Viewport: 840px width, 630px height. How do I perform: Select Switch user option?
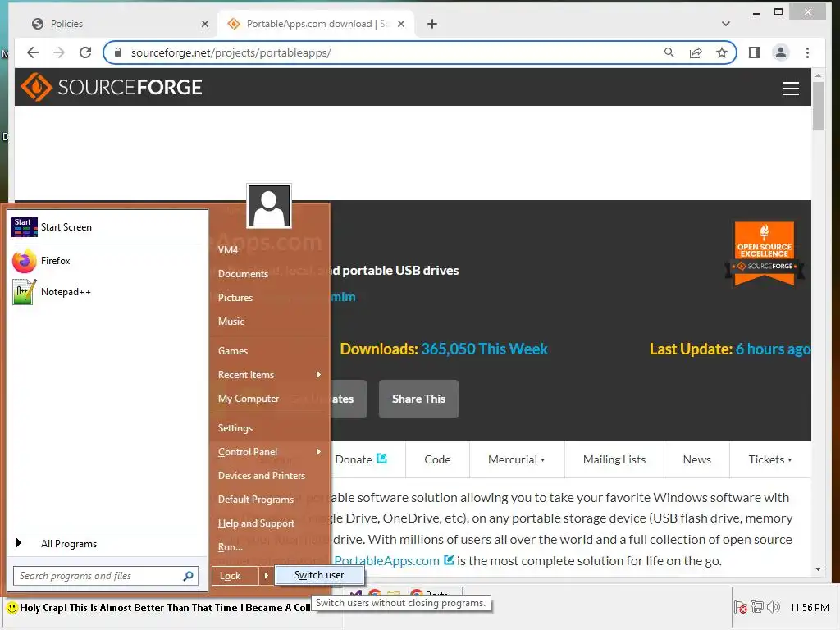point(319,575)
